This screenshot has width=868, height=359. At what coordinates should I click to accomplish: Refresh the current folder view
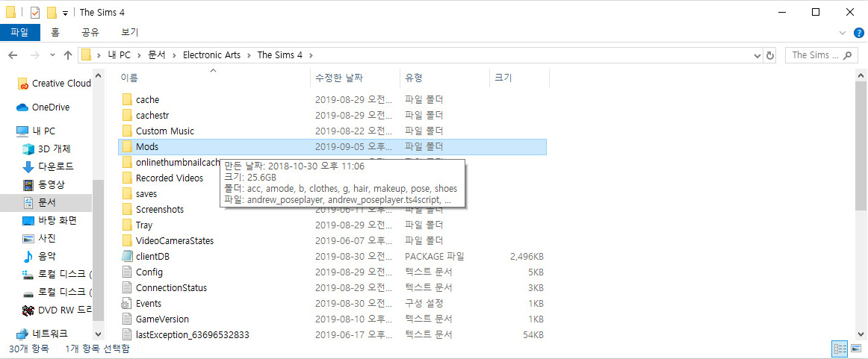pos(770,55)
